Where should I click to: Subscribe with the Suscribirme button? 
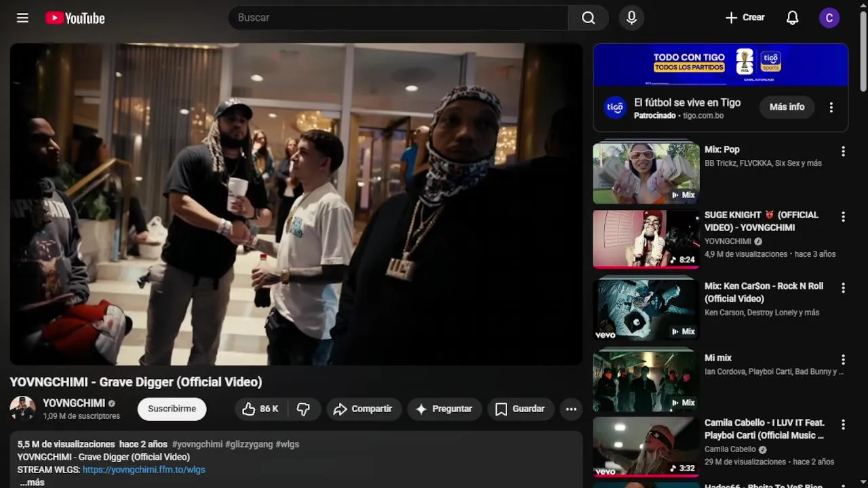[172, 409]
